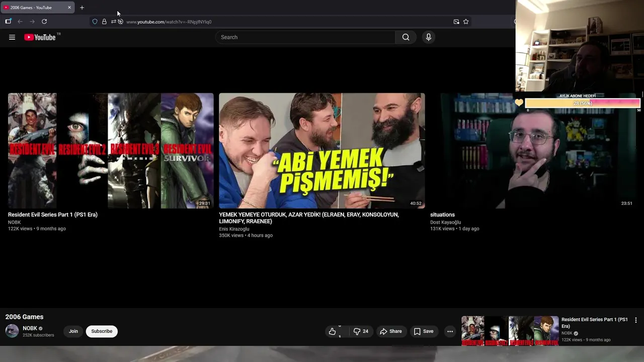This screenshot has width=644, height=362.
Task: Share the 2006 Games video
Action: [390, 331]
